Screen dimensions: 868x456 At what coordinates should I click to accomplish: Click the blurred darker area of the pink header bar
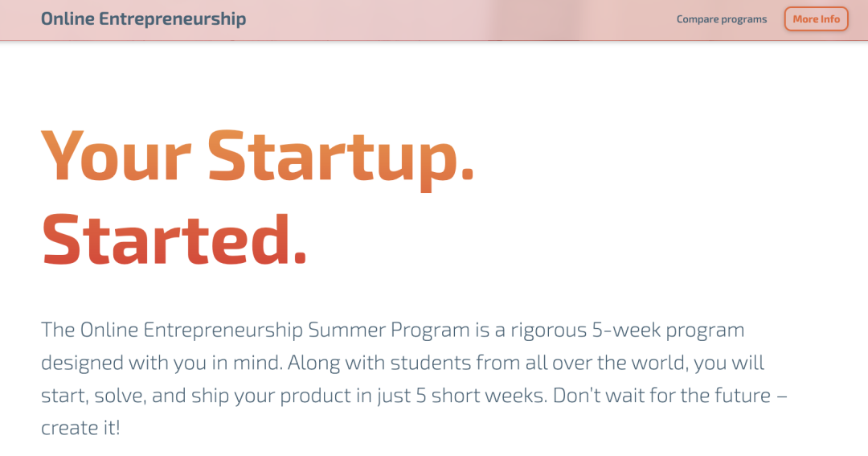tap(536, 20)
